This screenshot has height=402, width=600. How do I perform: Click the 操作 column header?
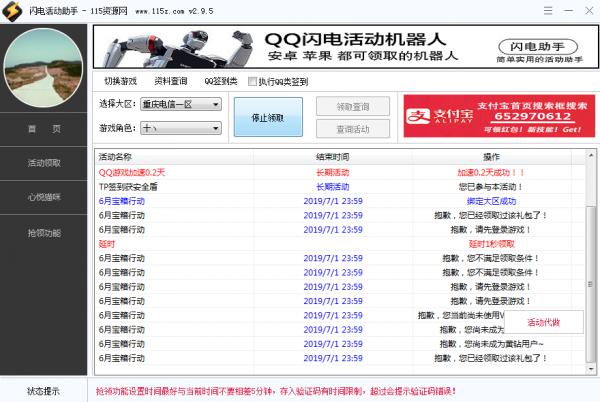(x=491, y=157)
